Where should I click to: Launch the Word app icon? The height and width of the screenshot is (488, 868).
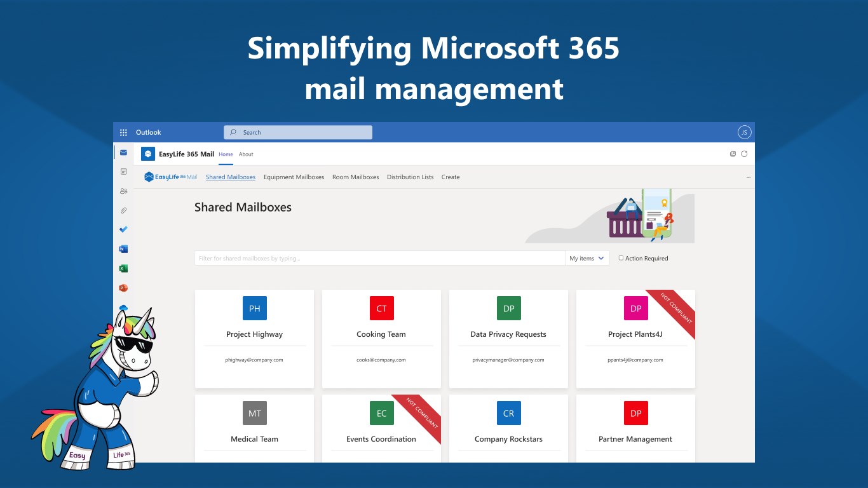pyautogui.click(x=123, y=249)
